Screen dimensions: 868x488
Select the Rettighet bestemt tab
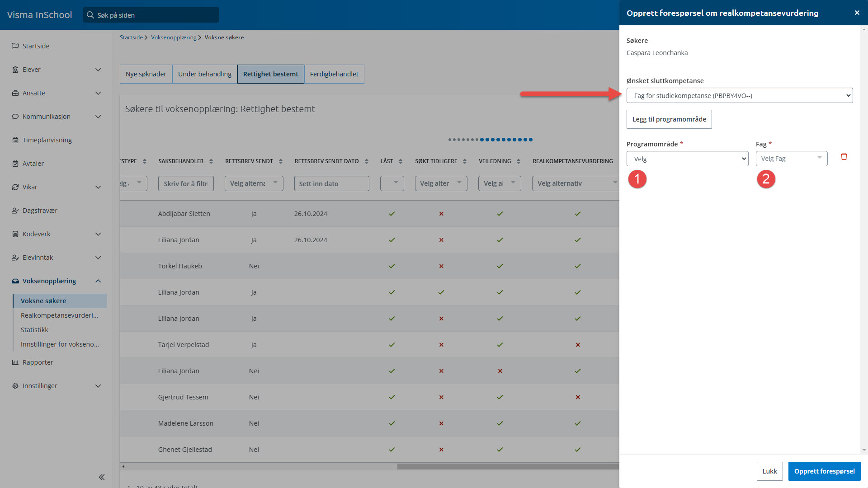click(x=271, y=74)
